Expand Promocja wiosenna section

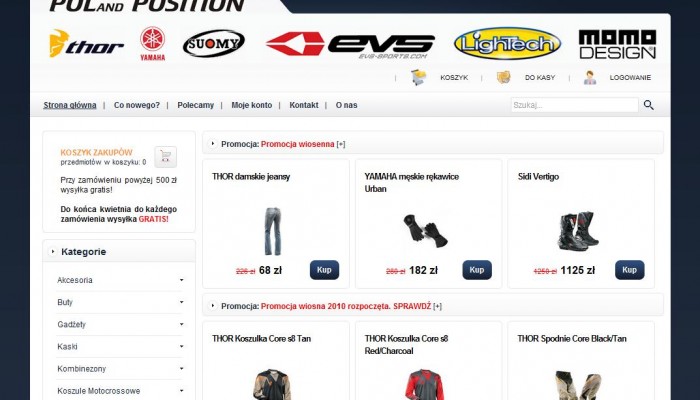341,144
